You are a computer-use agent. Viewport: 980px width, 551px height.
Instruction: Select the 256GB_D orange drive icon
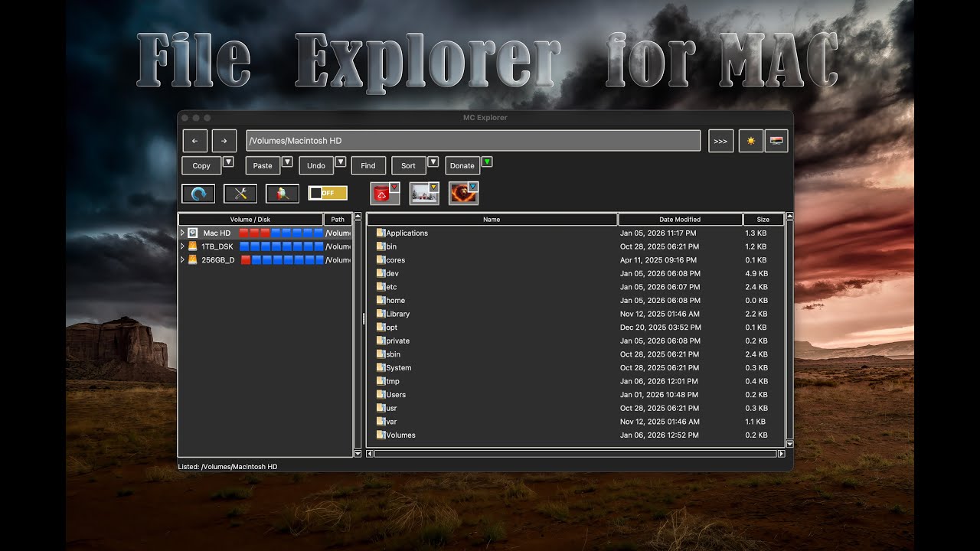point(193,260)
